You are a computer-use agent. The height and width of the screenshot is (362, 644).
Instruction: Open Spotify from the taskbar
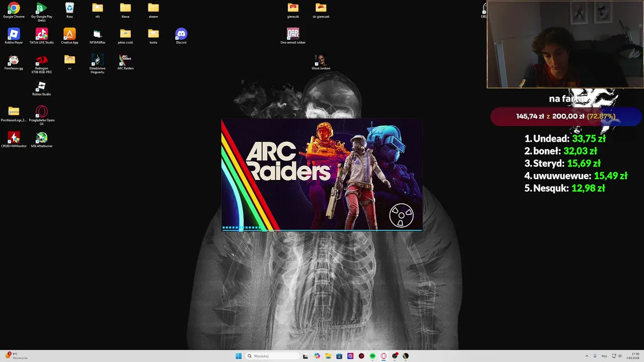pos(372,356)
